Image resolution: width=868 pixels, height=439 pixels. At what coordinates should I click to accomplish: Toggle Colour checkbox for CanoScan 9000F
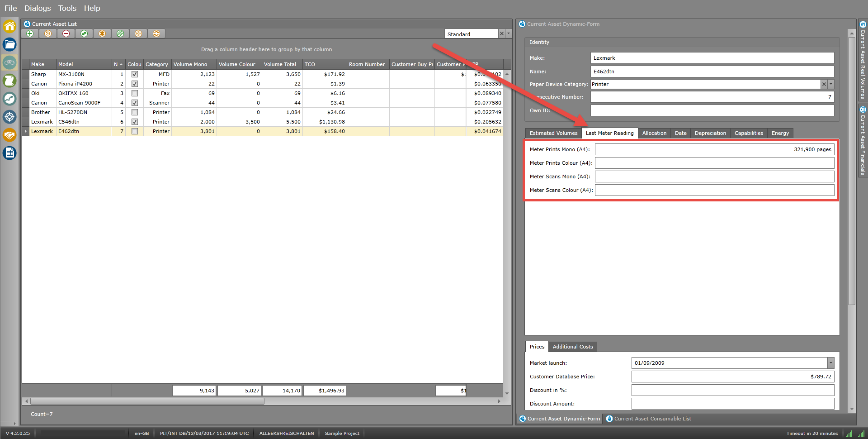point(135,103)
